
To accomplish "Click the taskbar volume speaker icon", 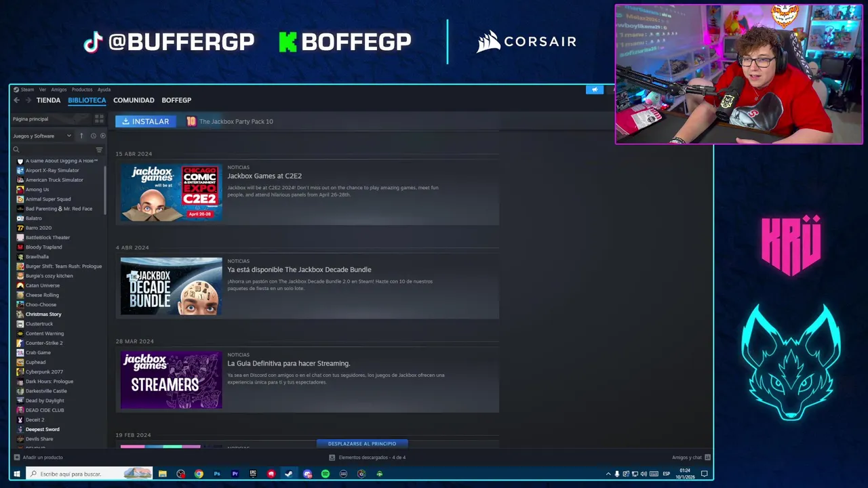I will click(x=644, y=474).
